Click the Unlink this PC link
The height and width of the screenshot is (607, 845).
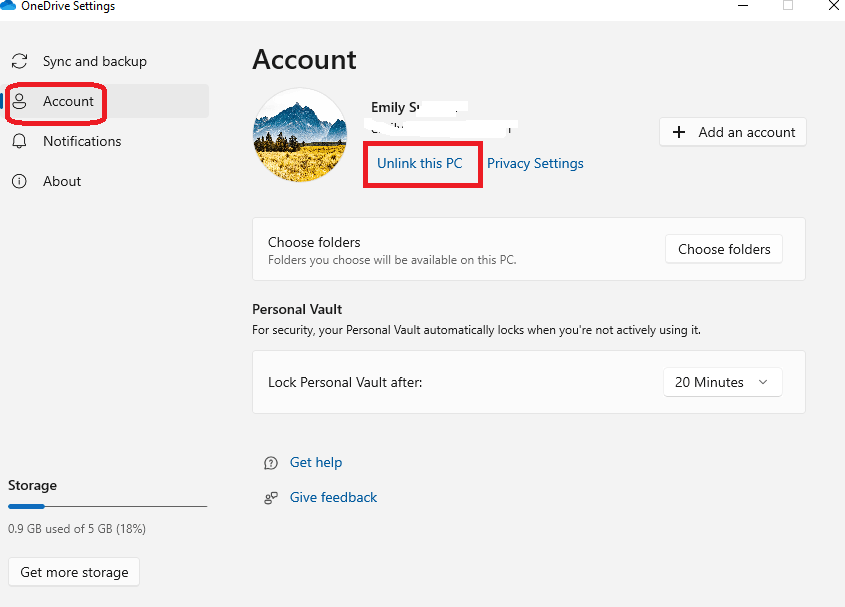[x=420, y=163]
